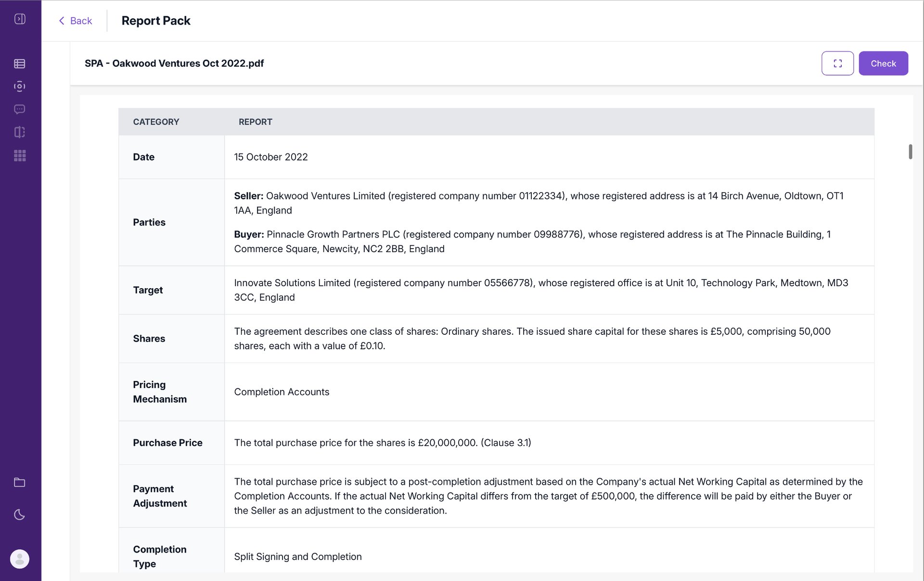Viewport: 924px width, 581px height.
Task: Click the CATEGORY column header
Action: pos(156,122)
